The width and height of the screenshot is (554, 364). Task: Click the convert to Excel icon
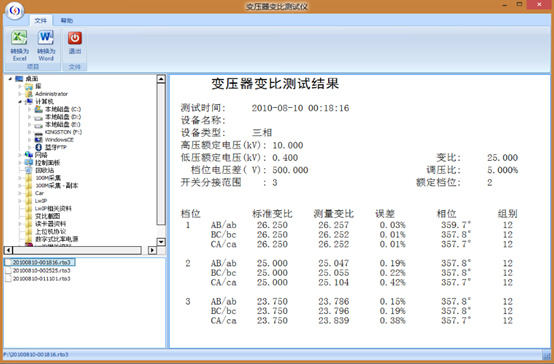pos(19,38)
